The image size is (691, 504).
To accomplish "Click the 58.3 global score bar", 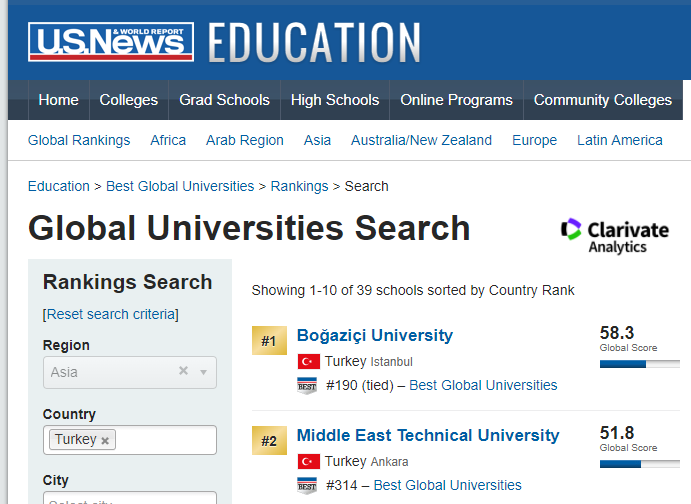I will (639, 364).
